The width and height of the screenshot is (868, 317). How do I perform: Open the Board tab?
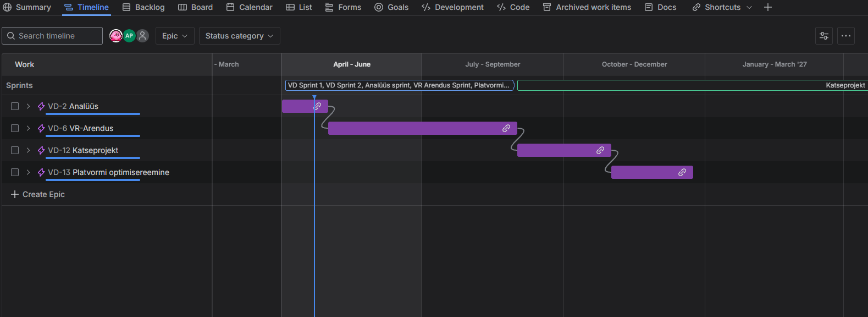click(195, 7)
